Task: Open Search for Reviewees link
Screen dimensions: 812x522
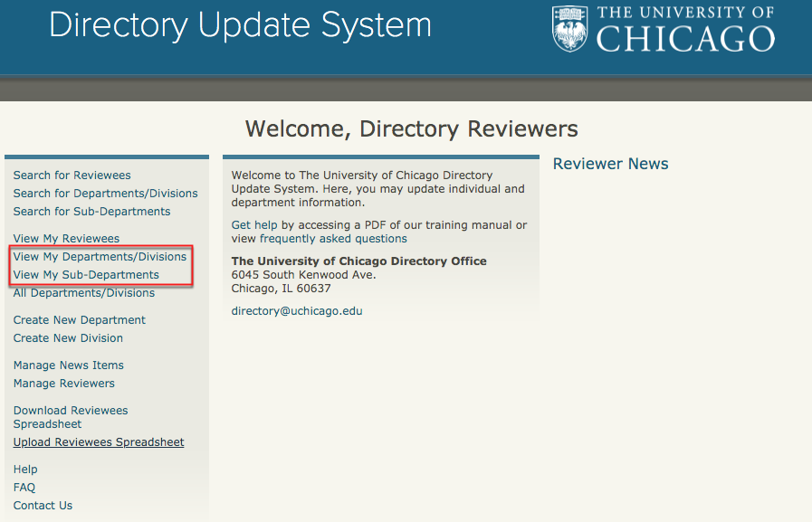Action: click(x=72, y=176)
